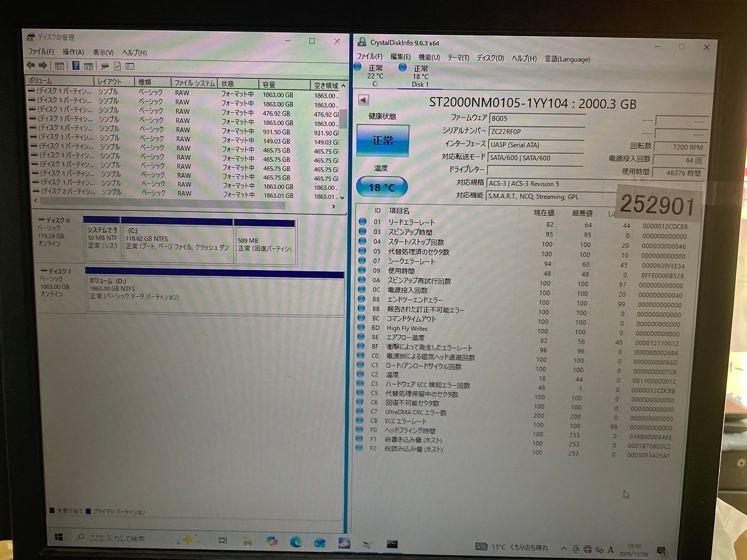The image size is (747, 560).
Task: Select the ボリューム (D:) 1863.00 GB partition
Action: click(215, 293)
